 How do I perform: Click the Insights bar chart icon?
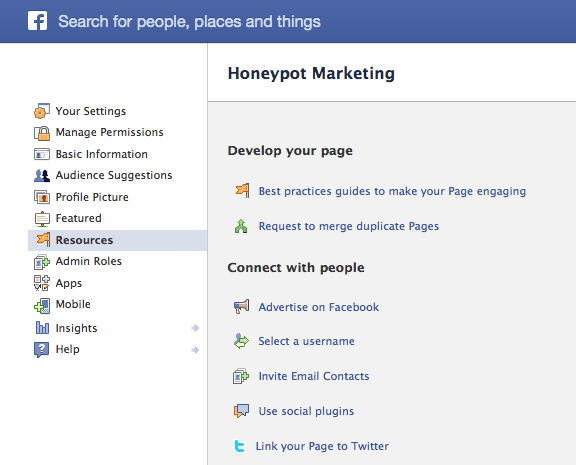(42, 328)
